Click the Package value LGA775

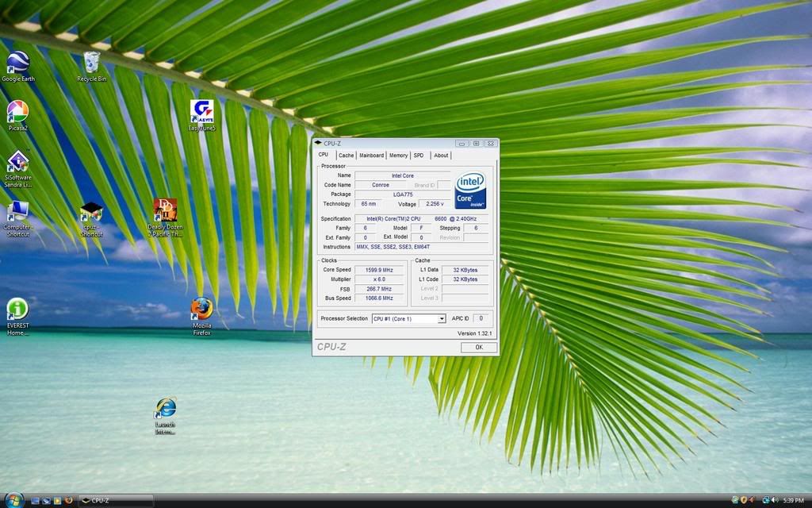coord(402,195)
